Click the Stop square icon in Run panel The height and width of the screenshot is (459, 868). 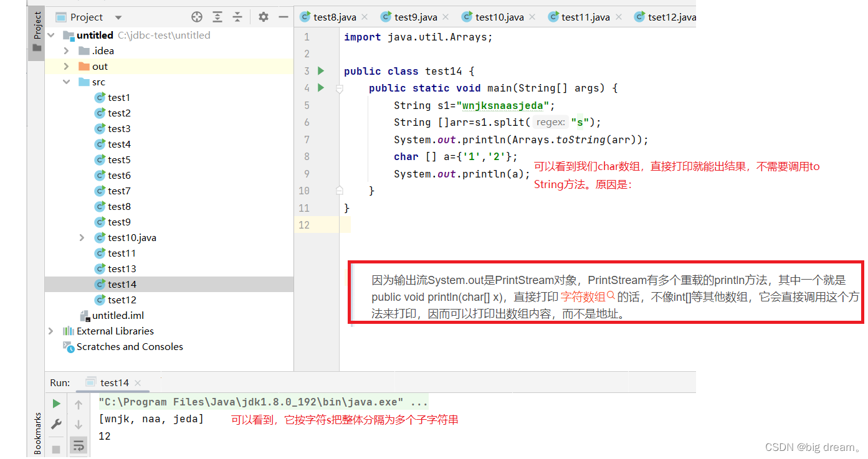tap(56, 448)
